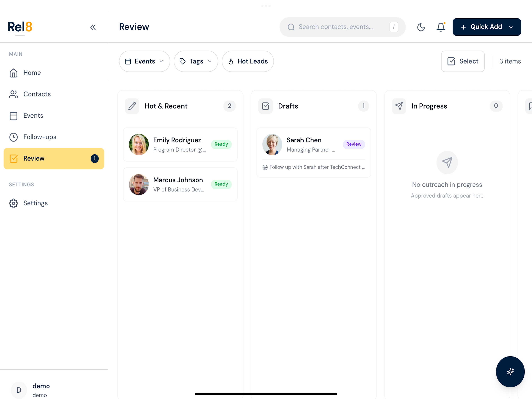
Task: Click the VP of Business Dev subtitle
Action: tap(178, 190)
